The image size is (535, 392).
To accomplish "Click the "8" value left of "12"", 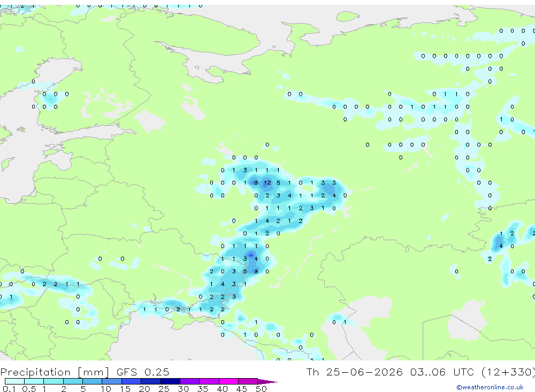I will (256, 183).
